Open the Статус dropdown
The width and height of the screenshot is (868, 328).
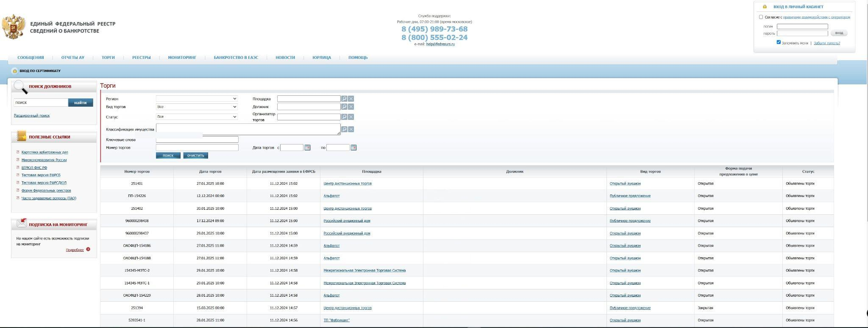[x=197, y=117]
